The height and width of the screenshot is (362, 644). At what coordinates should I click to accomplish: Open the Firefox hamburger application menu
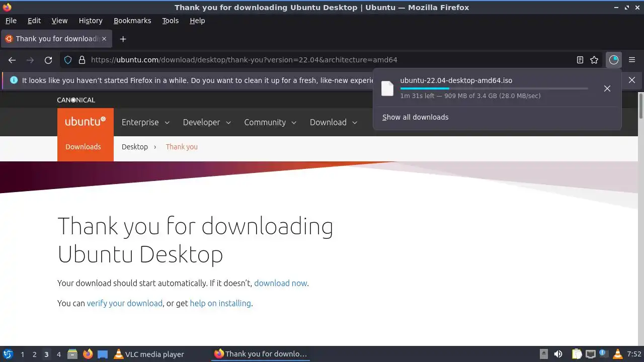coord(632,60)
